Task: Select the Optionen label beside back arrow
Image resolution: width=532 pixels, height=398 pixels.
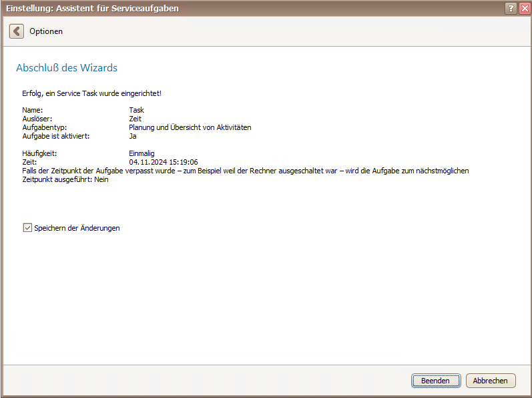Action: (x=46, y=31)
